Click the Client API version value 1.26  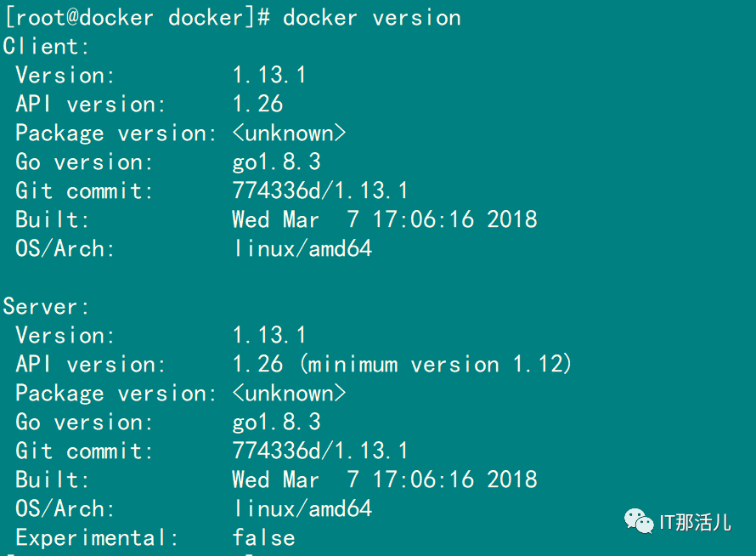[257, 105]
